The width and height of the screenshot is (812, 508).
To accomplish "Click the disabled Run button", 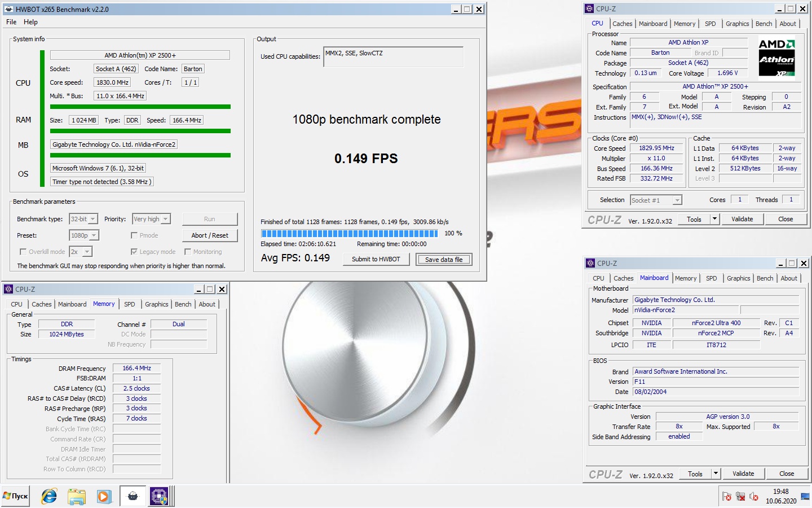I will 210,219.
